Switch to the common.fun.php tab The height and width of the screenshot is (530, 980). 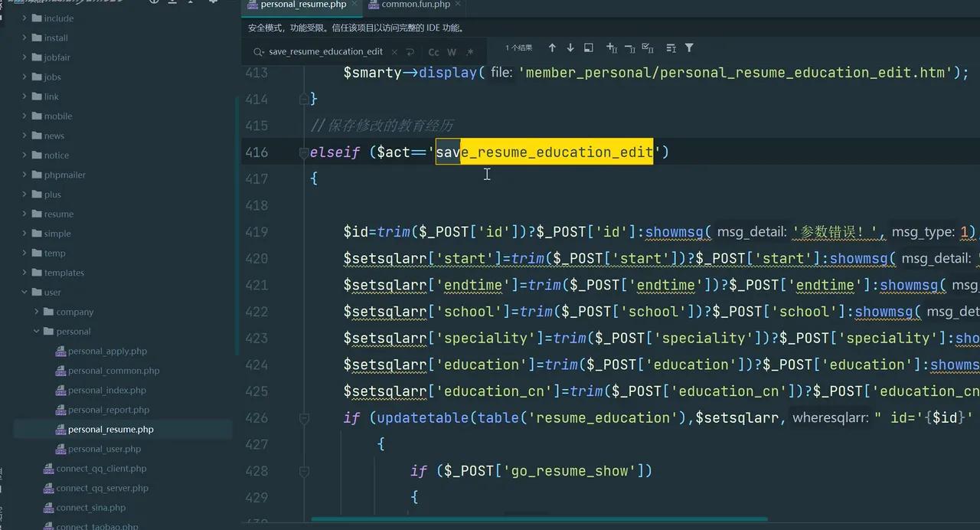(415, 5)
